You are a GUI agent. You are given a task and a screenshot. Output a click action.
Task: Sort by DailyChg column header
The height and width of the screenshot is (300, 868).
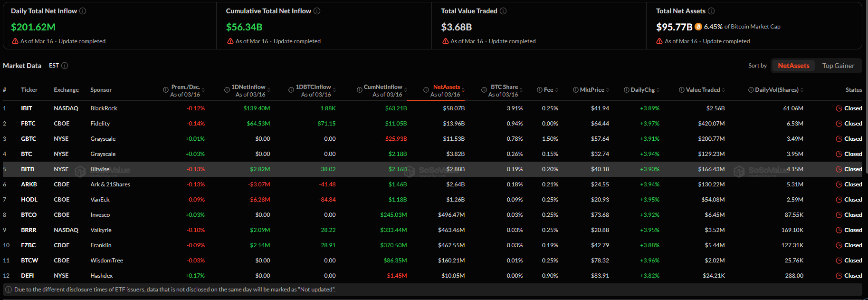(x=658, y=90)
